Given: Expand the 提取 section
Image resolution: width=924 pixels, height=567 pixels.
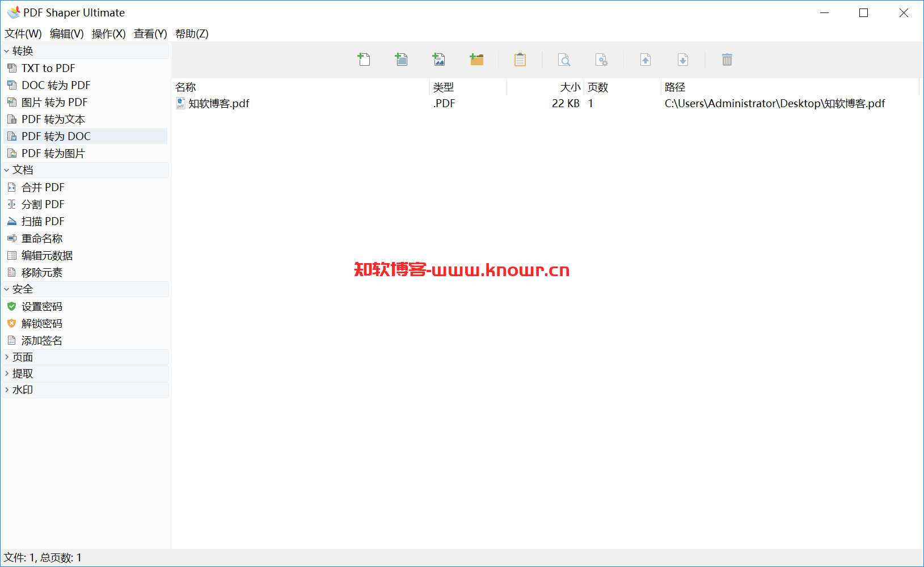Looking at the screenshot, I should pyautogui.click(x=6, y=374).
